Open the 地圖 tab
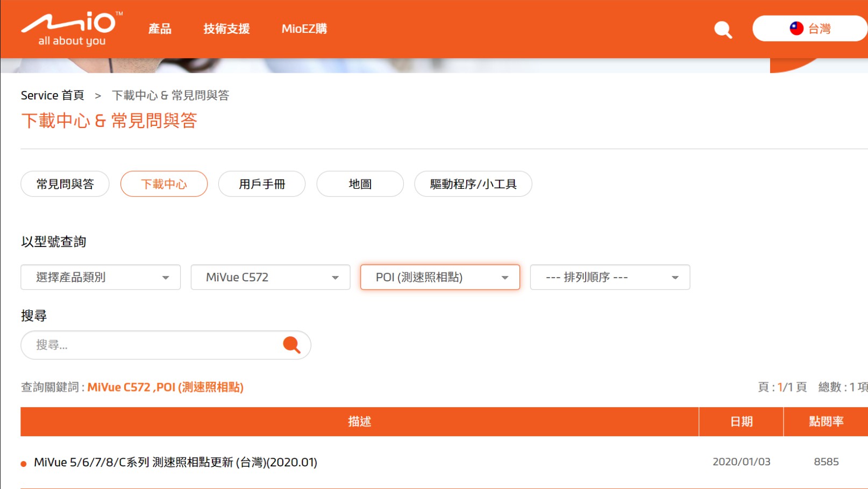This screenshot has height=489, width=868. coord(360,184)
